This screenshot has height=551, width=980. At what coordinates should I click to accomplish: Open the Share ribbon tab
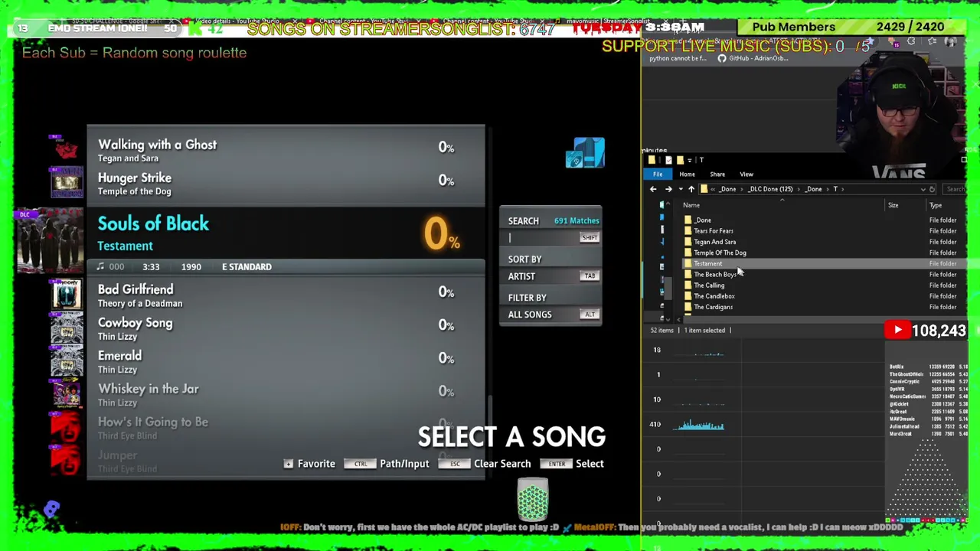(717, 174)
